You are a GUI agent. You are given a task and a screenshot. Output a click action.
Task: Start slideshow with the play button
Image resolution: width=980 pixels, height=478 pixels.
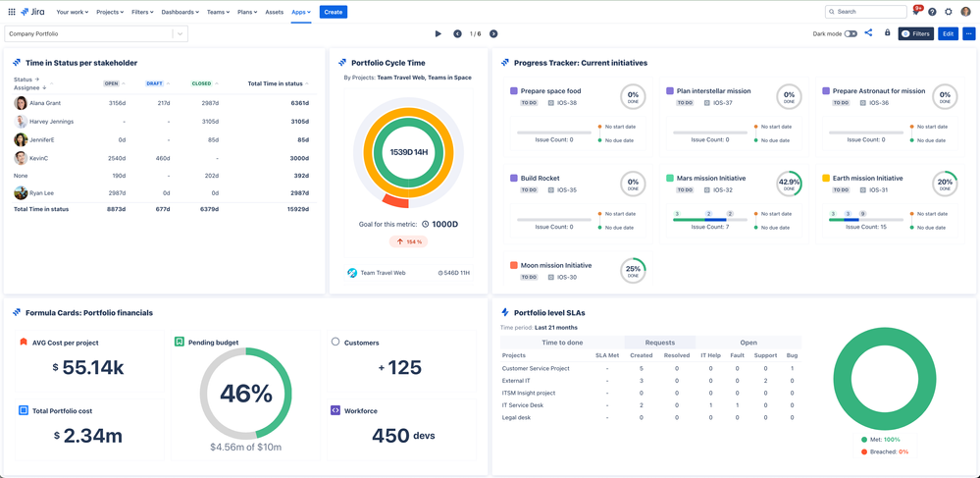tap(438, 33)
